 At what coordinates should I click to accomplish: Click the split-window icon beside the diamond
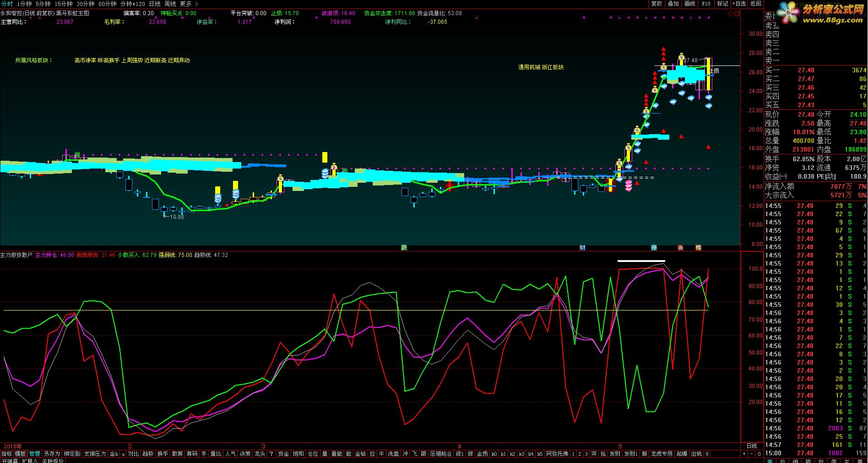point(738,14)
